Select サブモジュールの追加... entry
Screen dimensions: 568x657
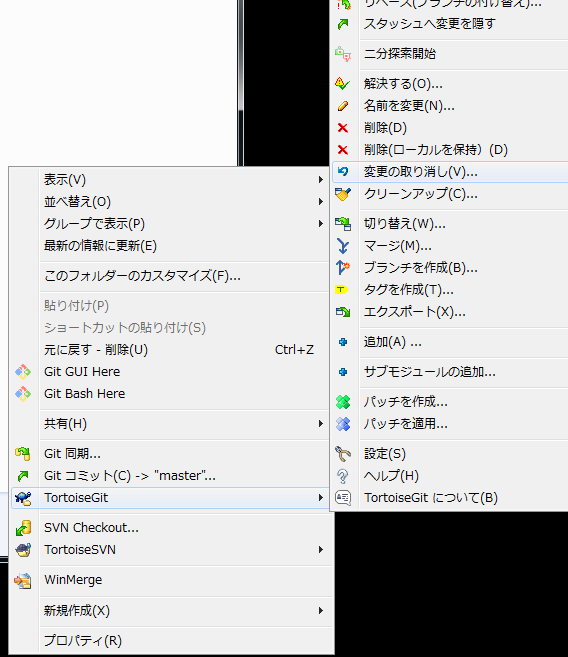coord(450,372)
